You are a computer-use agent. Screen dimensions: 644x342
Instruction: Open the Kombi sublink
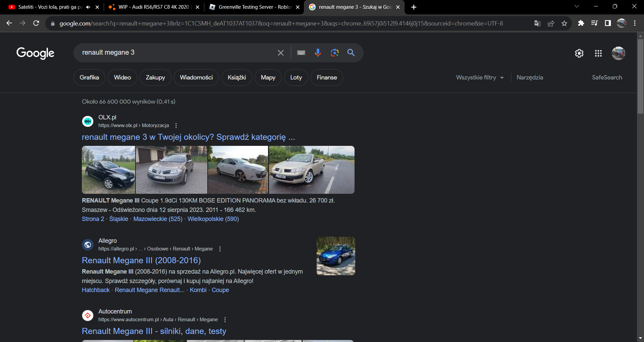pos(198,290)
